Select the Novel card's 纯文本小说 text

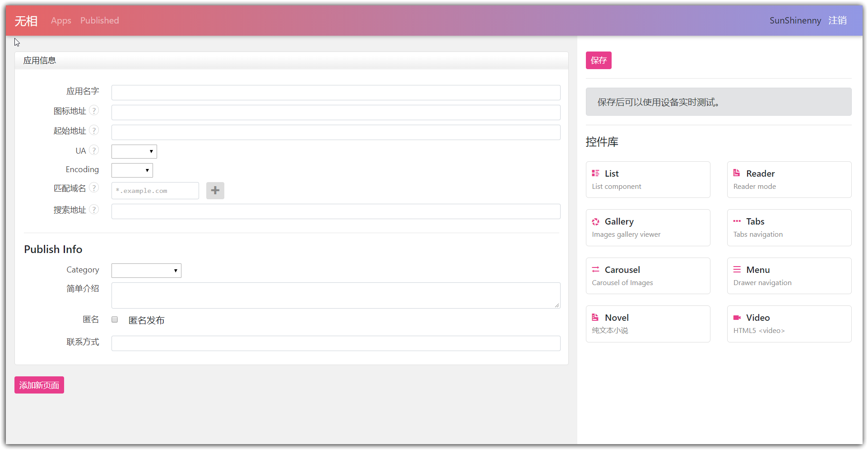pos(610,331)
